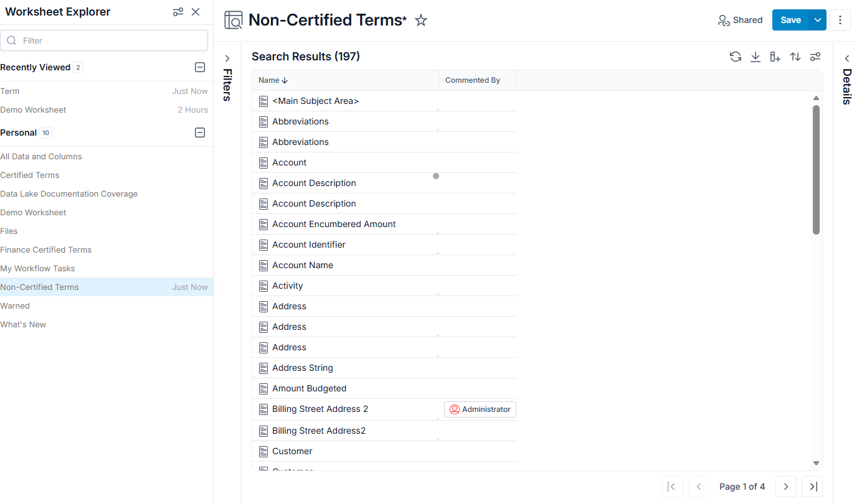Open the Certified Terms worksheet
The height and width of the screenshot is (504, 857).
tap(30, 175)
